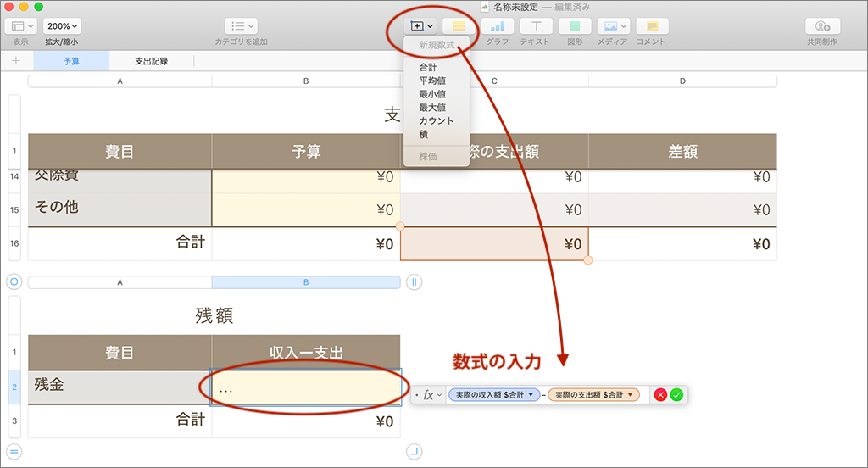This screenshot has height=468, width=868.
Task: Select column A header of 残額 table
Action: pyautogui.click(x=120, y=282)
